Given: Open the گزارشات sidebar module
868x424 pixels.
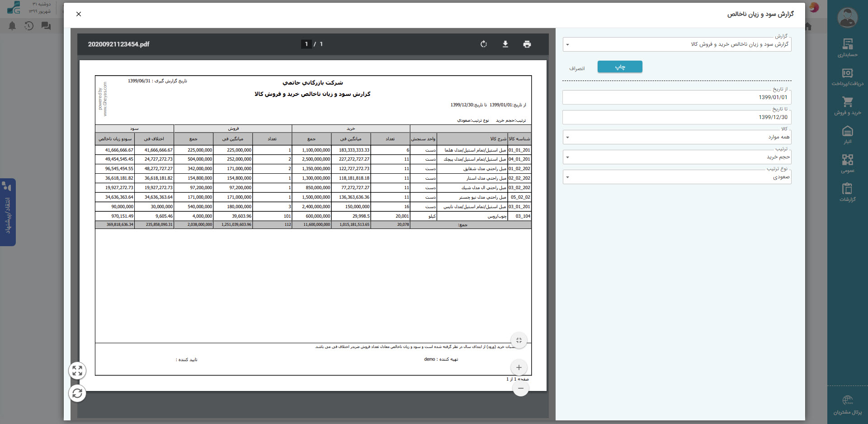Looking at the screenshot, I should 848,192.
